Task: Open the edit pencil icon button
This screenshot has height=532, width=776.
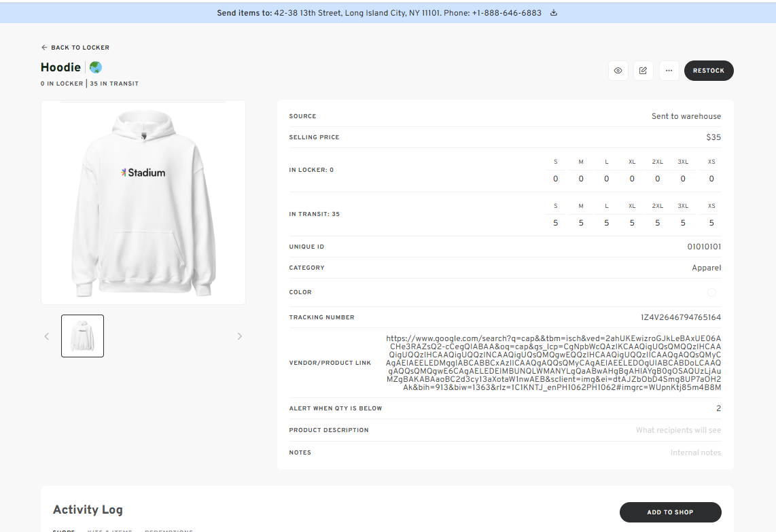Action: click(643, 71)
